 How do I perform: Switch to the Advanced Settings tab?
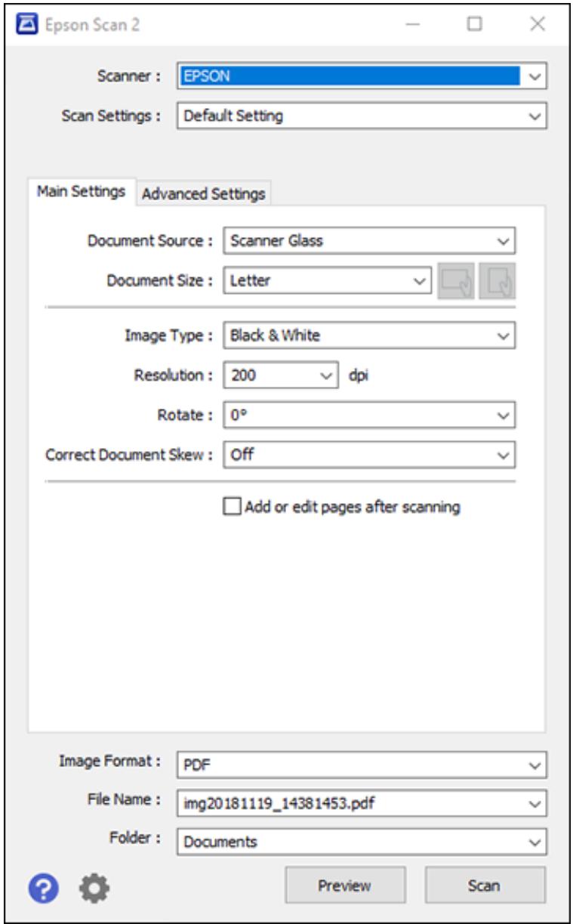coord(204,193)
